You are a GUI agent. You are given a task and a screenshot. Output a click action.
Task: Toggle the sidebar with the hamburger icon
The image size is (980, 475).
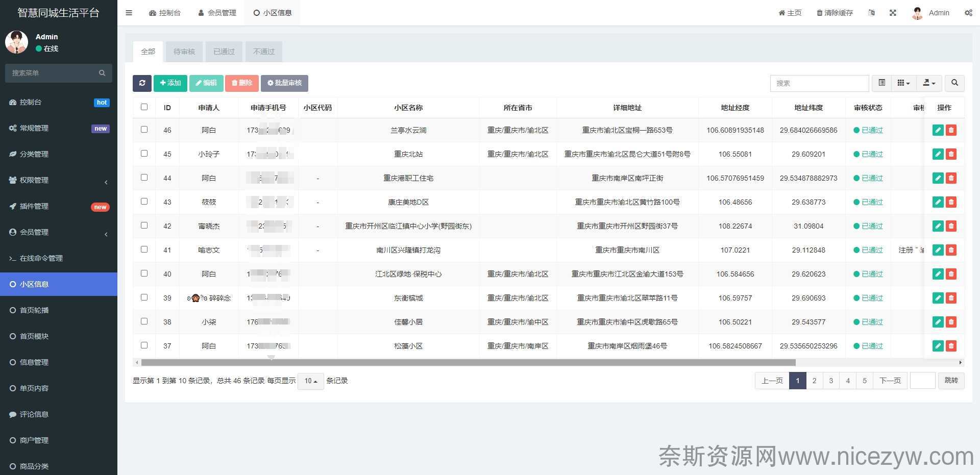[x=129, y=13]
